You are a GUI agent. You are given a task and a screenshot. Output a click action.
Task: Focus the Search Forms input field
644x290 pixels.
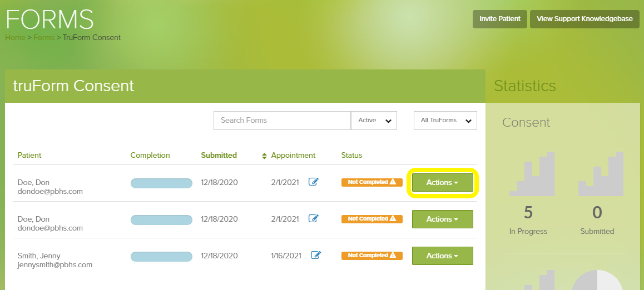click(282, 121)
